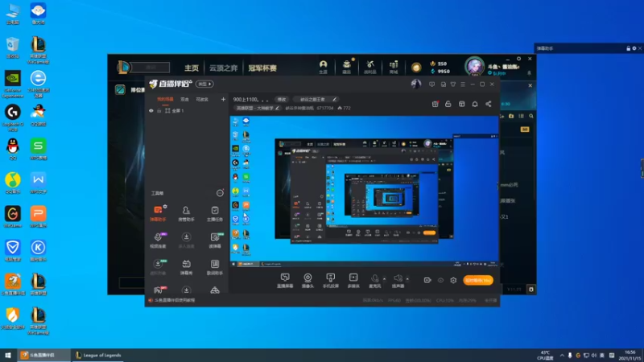Open 生涯 profile in League client
This screenshot has height=362, width=644.
(324, 67)
